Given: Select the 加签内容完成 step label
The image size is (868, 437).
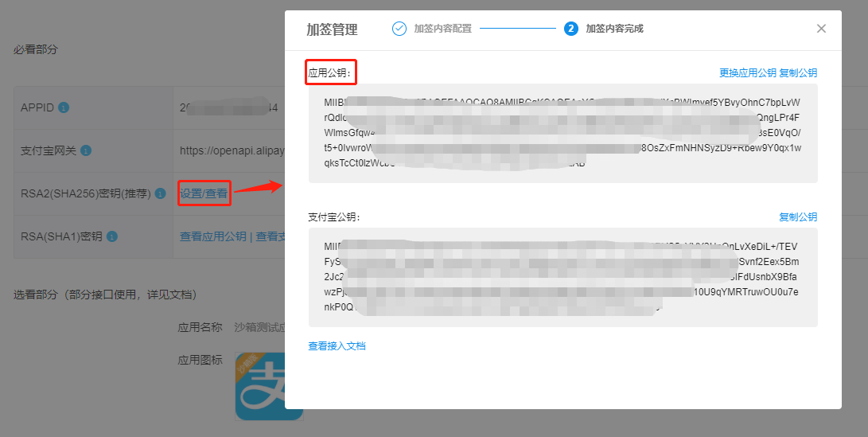Looking at the screenshot, I should click(x=614, y=28).
